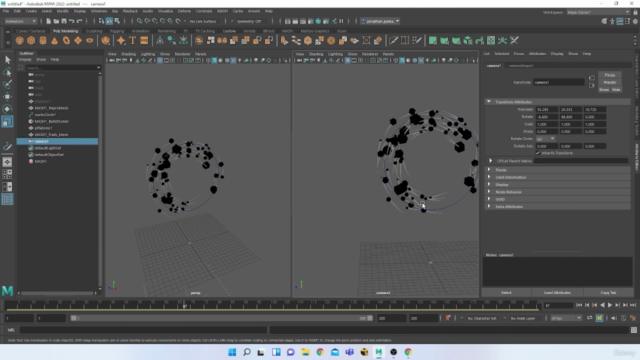Open the Create menu
Viewport: 640px width, 360px height.
point(31,11)
